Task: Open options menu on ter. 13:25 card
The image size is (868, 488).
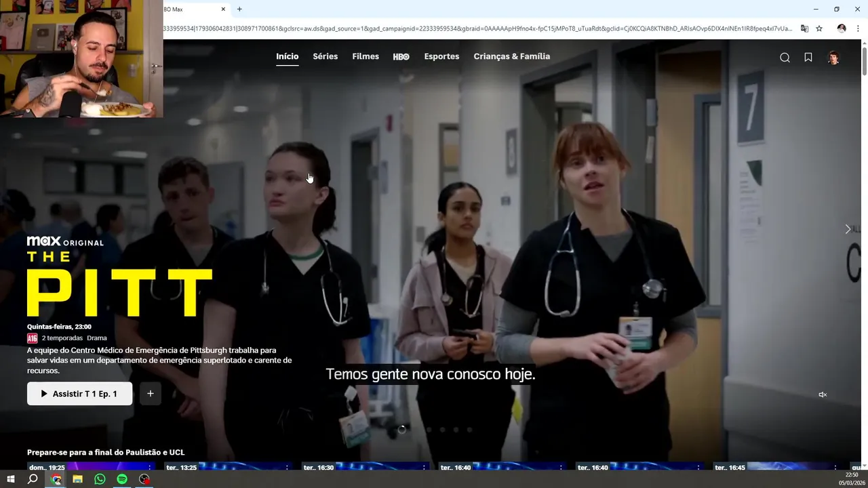Action: pos(287,467)
